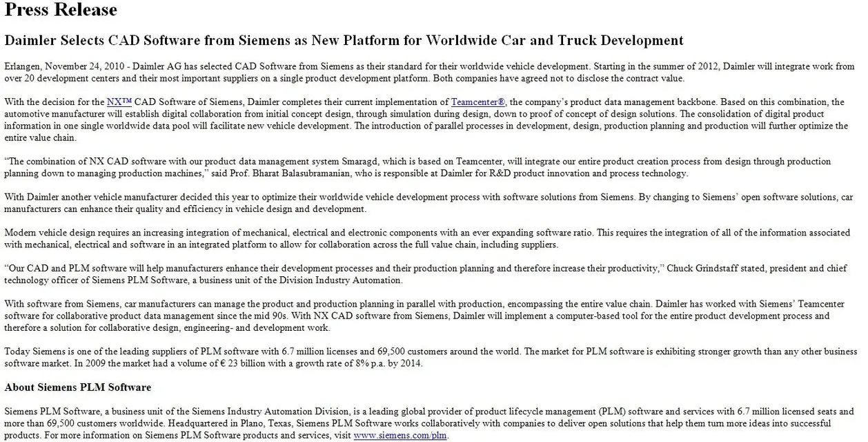Screen dimensions: 868x442
Task: Visit the www.siemens.com/plm link
Action: [400, 436]
